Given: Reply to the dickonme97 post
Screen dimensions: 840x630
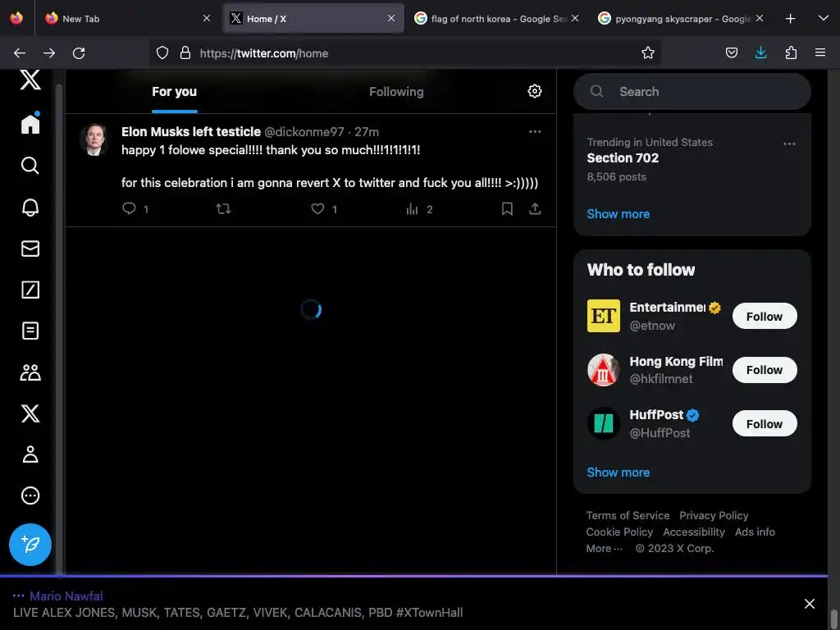Looking at the screenshot, I should pos(129,208).
